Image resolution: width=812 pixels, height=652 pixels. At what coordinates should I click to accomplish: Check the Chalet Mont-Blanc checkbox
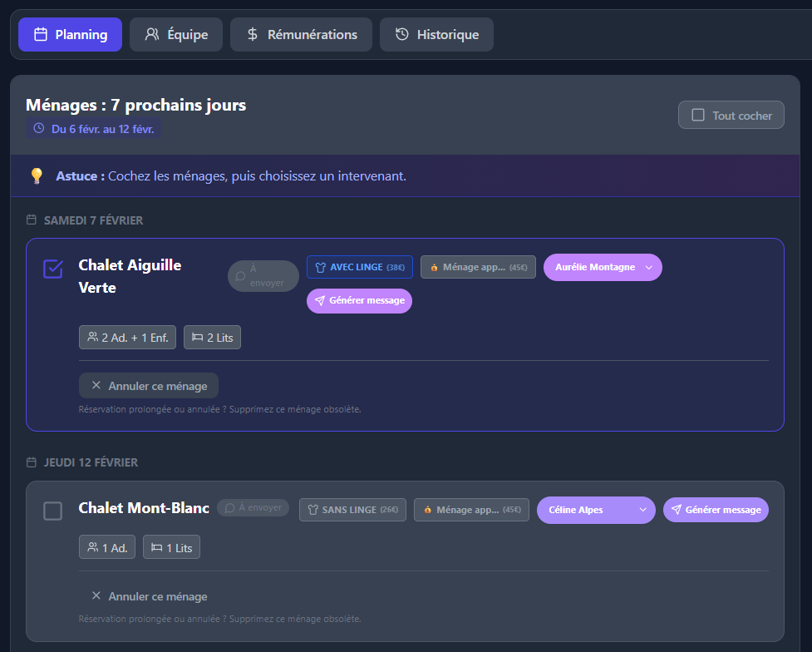52,511
